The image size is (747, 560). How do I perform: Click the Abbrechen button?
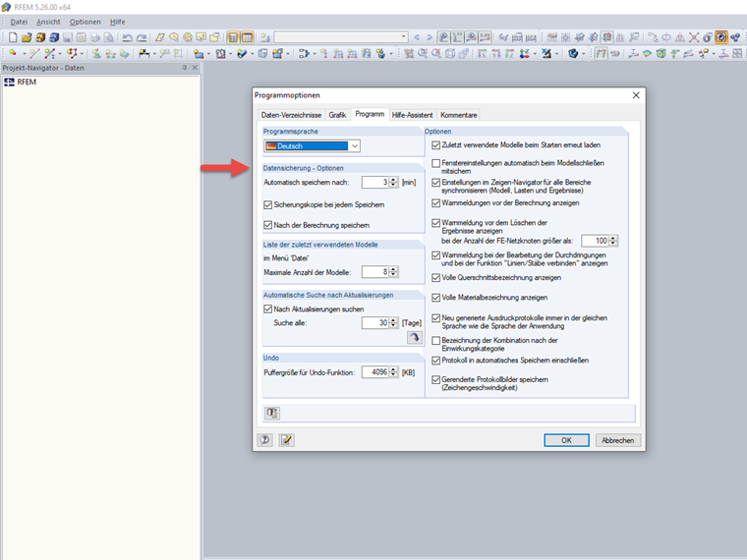pyautogui.click(x=617, y=440)
